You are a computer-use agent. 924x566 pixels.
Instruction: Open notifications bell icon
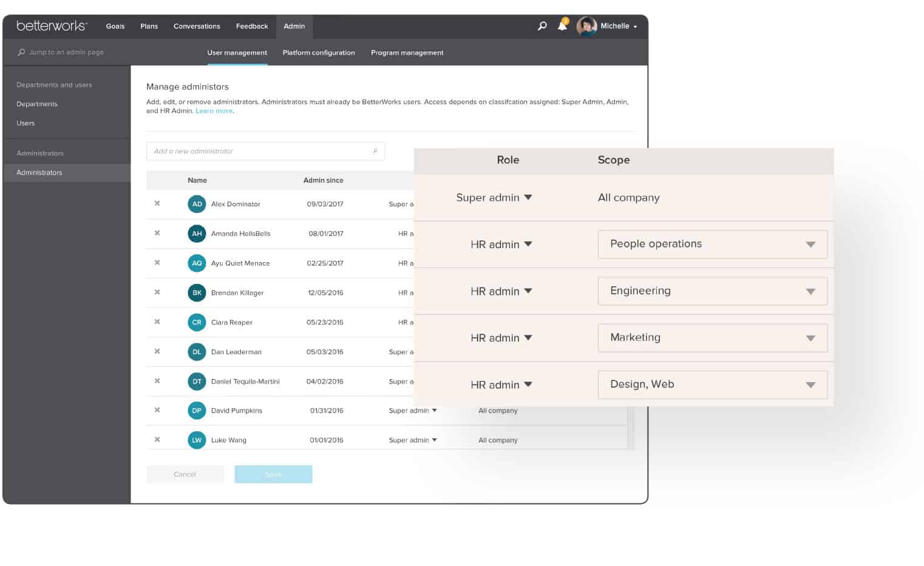coord(563,25)
